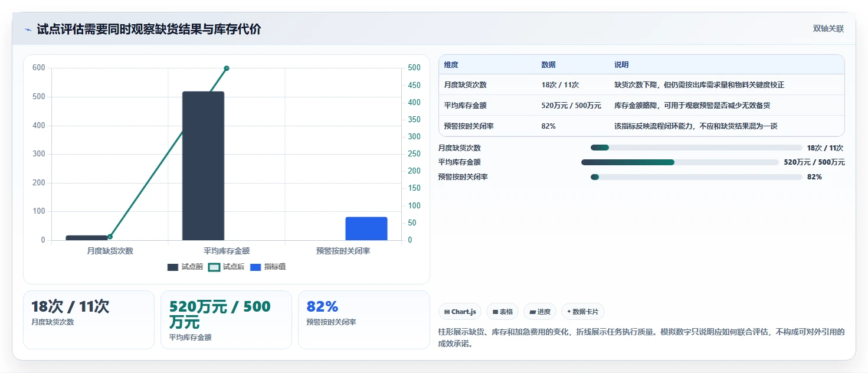Click the 月度缺货次数 progress bar
This screenshot has width=868, height=373.
pos(696,148)
